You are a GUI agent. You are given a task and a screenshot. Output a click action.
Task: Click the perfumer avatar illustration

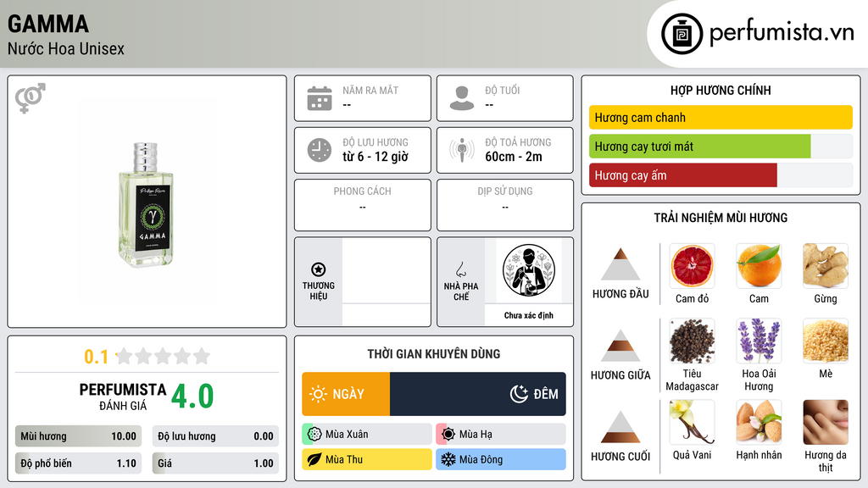coord(529,270)
